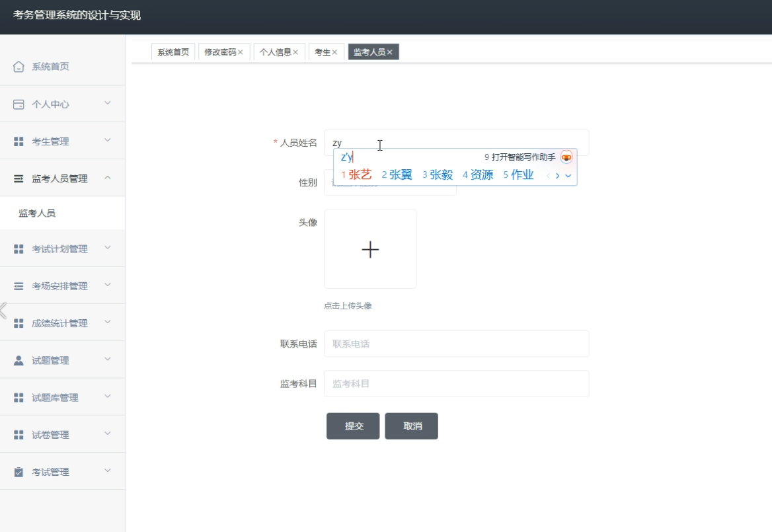Image resolution: width=772 pixels, height=532 pixels.
Task: Click the next-page arrow in IME candidates
Action: pyautogui.click(x=557, y=176)
